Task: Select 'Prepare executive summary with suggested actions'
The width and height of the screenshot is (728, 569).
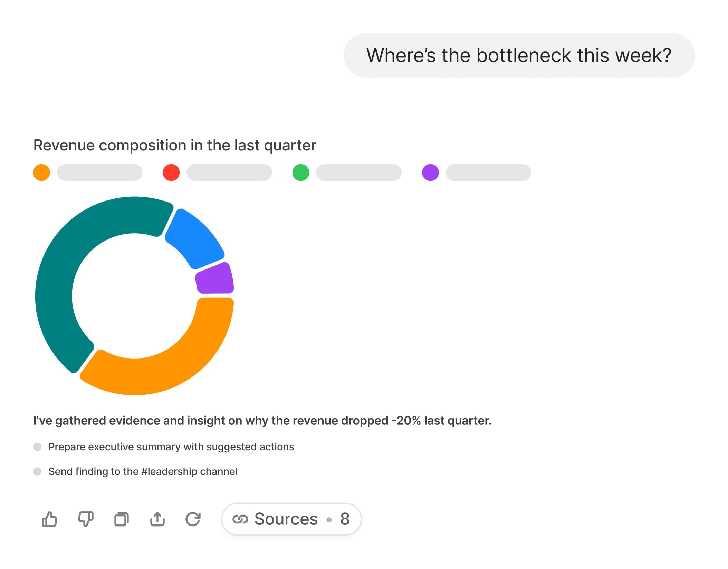Action: click(171, 447)
